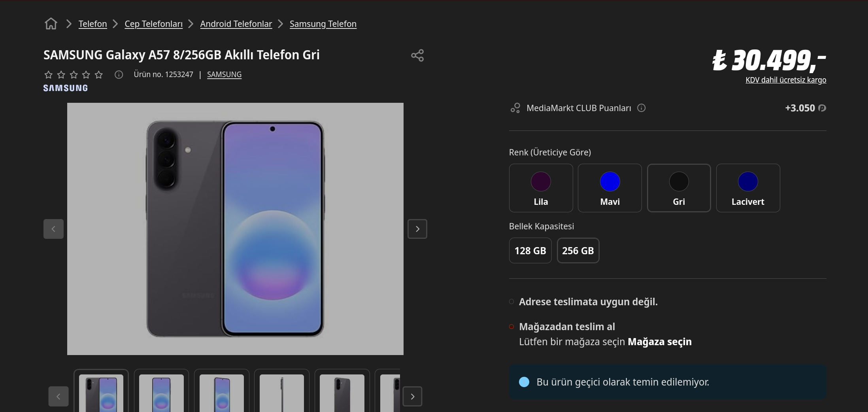Advance the thumbnail strip forward
This screenshot has width=868, height=412.
pyautogui.click(x=412, y=397)
